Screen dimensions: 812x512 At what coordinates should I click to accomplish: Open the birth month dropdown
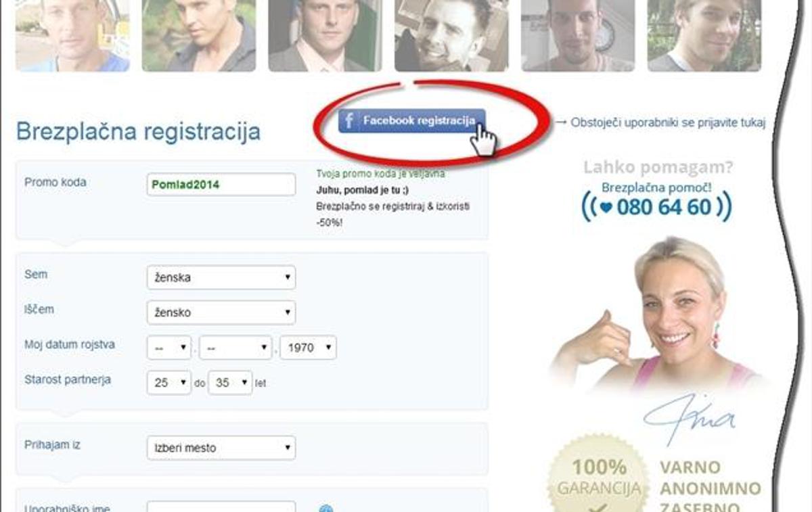[x=235, y=348]
